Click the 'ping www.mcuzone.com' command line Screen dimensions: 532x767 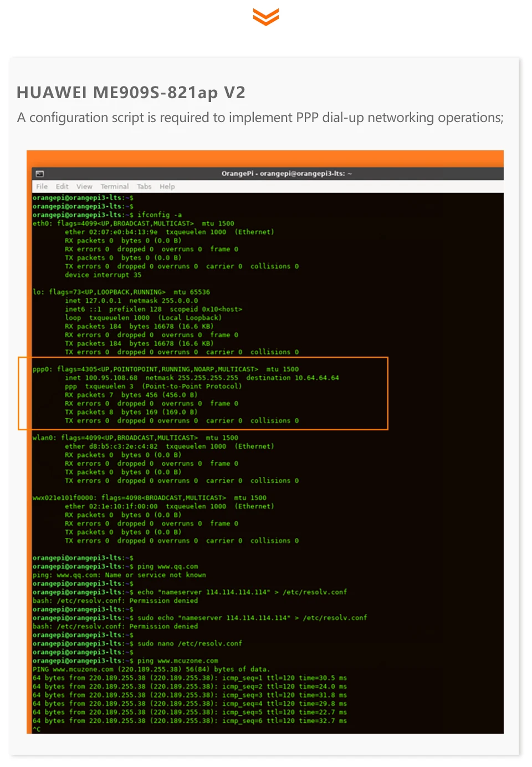(125, 661)
